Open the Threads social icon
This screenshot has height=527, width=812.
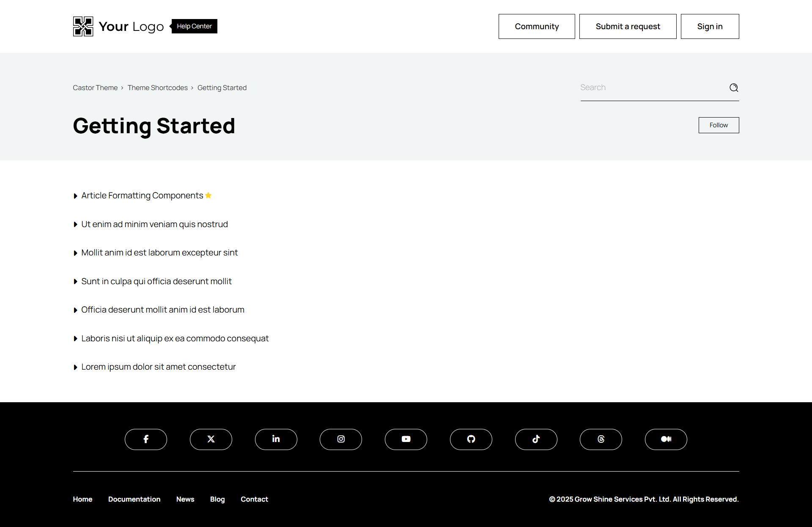click(x=601, y=439)
